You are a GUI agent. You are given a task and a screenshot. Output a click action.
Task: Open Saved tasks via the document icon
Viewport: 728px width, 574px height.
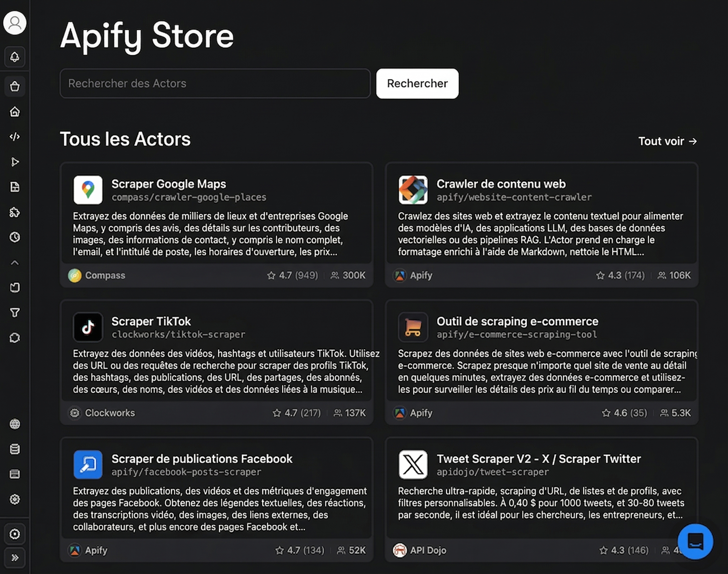(15, 188)
